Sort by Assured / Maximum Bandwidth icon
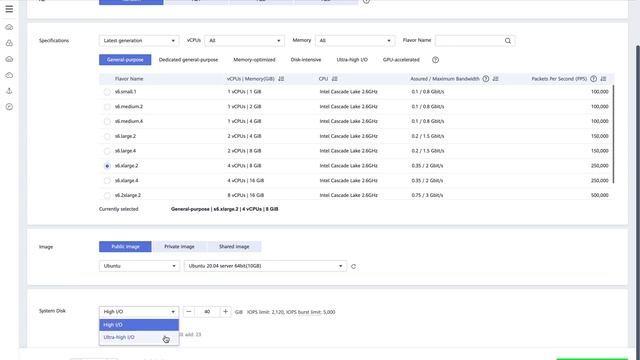 pyautogui.click(x=496, y=79)
